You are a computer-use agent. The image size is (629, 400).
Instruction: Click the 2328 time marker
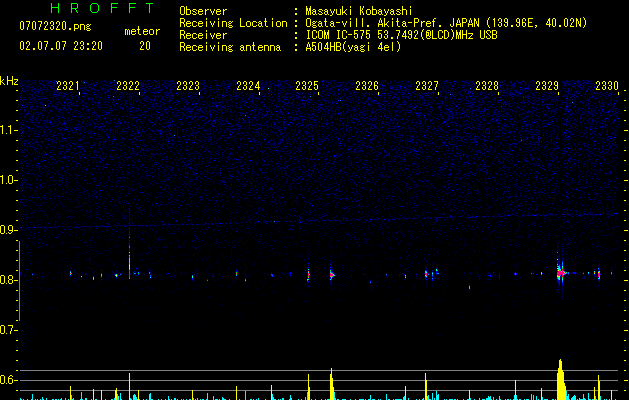pos(487,86)
